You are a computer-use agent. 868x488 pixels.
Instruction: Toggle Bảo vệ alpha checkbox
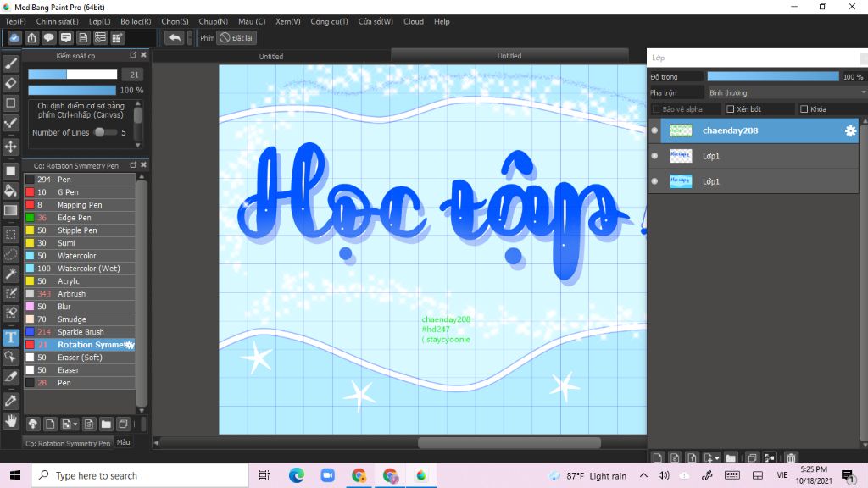tap(656, 109)
